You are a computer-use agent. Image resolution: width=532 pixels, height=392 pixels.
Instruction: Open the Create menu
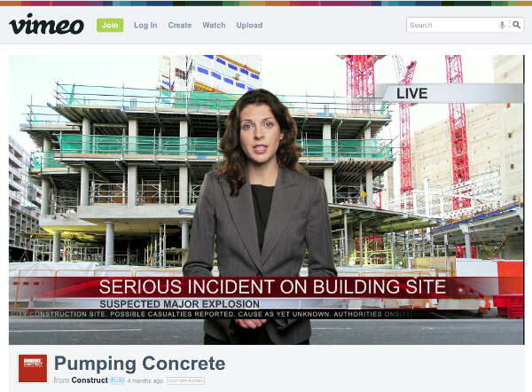(x=180, y=25)
